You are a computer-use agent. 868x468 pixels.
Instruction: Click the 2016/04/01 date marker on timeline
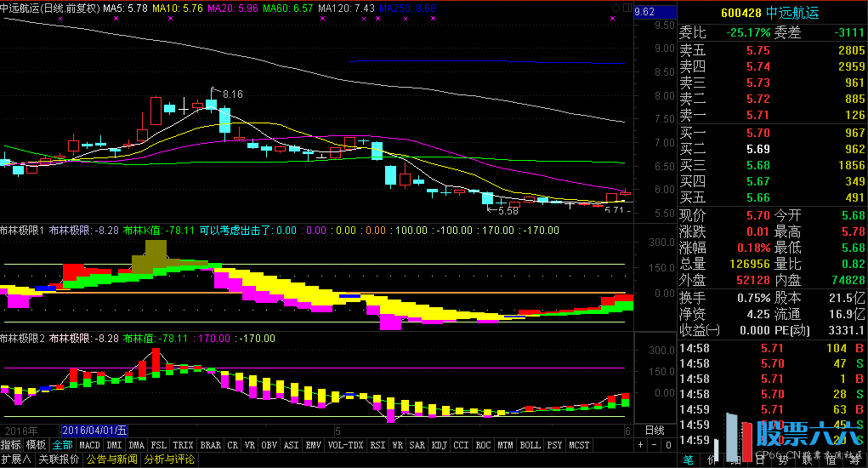pos(95,431)
